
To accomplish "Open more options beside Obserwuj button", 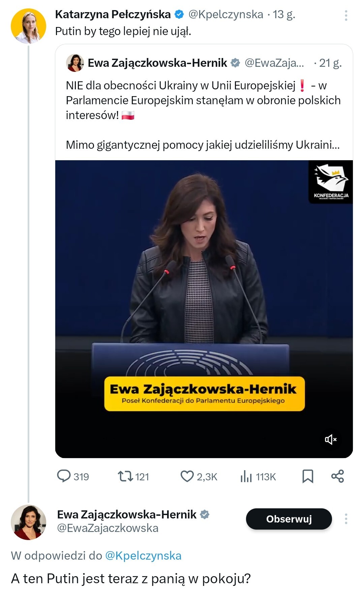I will coord(346,519).
